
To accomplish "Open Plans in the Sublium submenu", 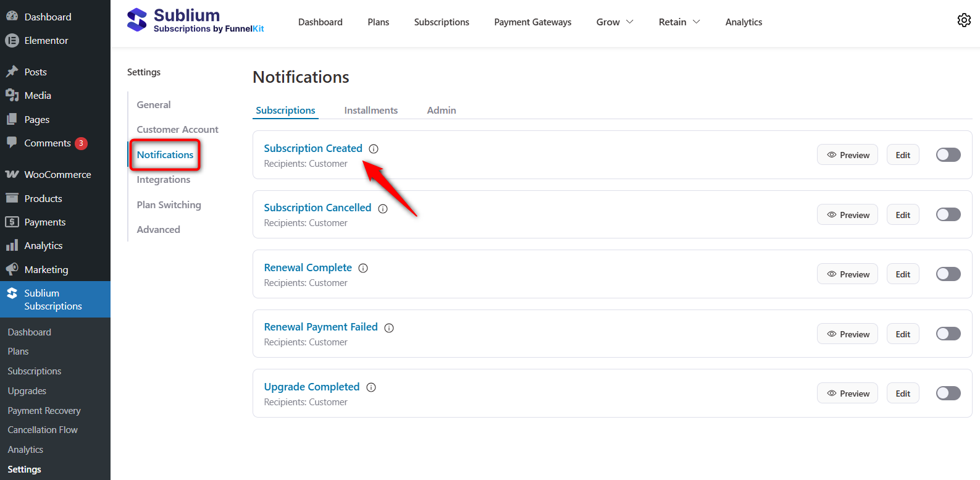I will [x=18, y=352].
